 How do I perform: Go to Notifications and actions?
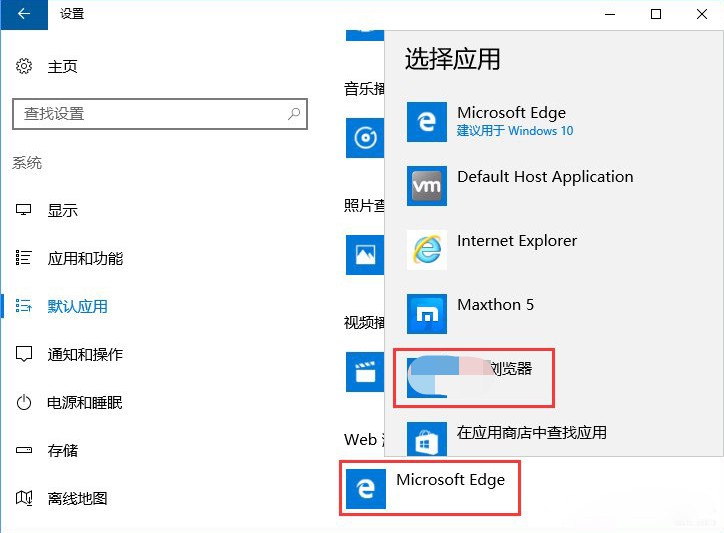click(85, 354)
